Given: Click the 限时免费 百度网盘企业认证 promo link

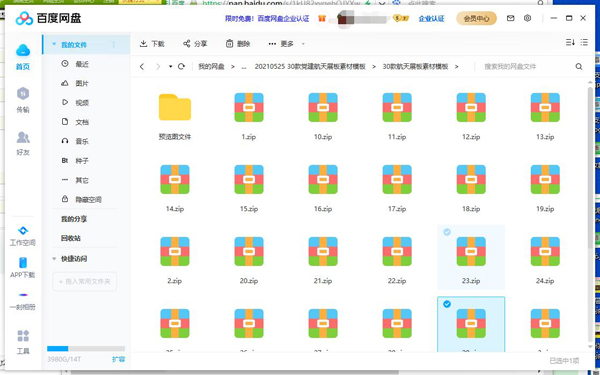Looking at the screenshot, I should [x=267, y=18].
